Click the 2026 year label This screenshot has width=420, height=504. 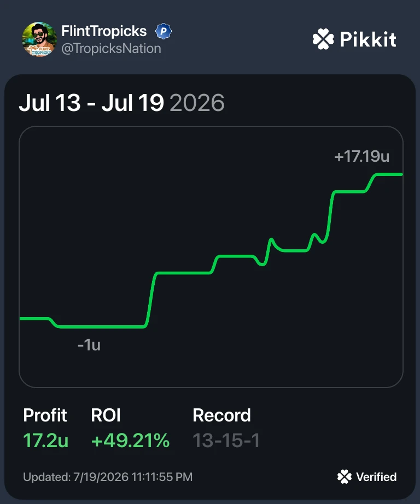pos(197,103)
